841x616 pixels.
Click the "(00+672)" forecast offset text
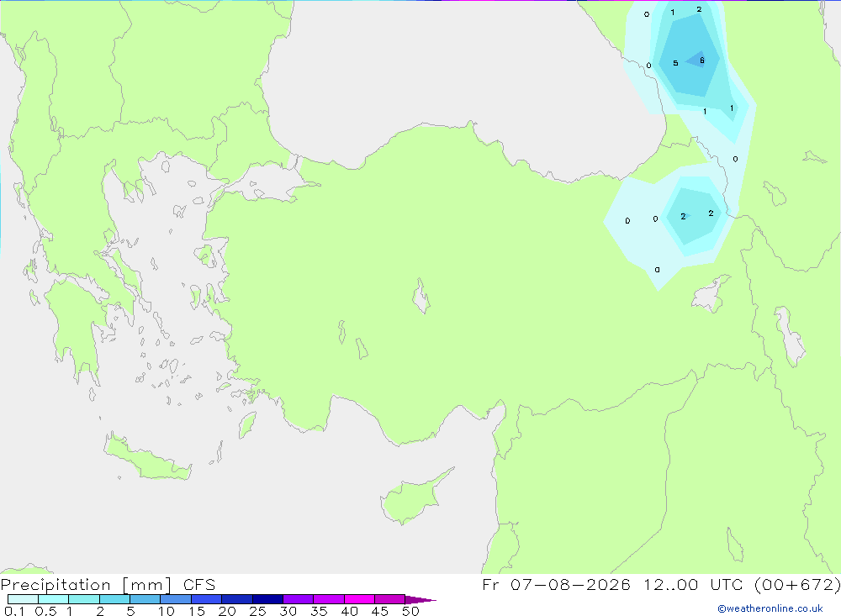(x=797, y=585)
